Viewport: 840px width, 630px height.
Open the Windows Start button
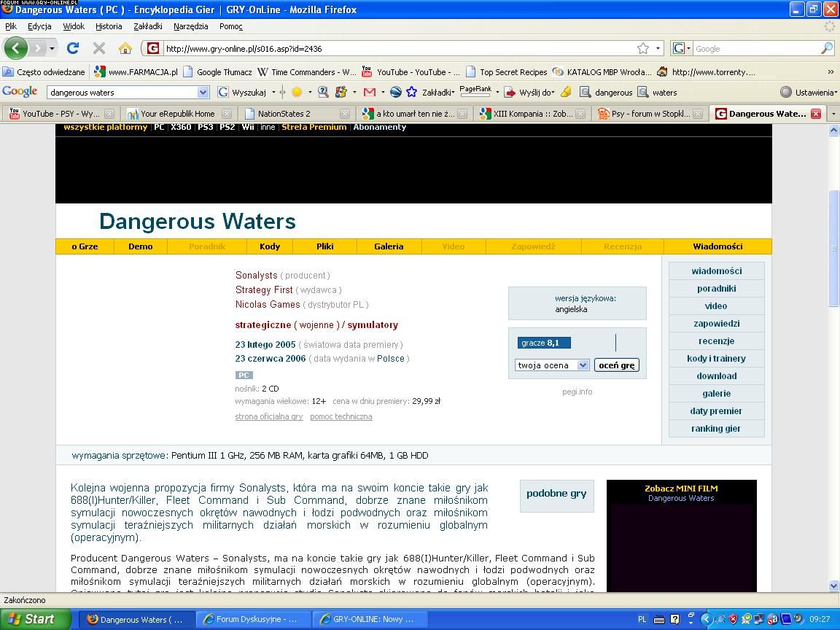pyautogui.click(x=31, y=619)
